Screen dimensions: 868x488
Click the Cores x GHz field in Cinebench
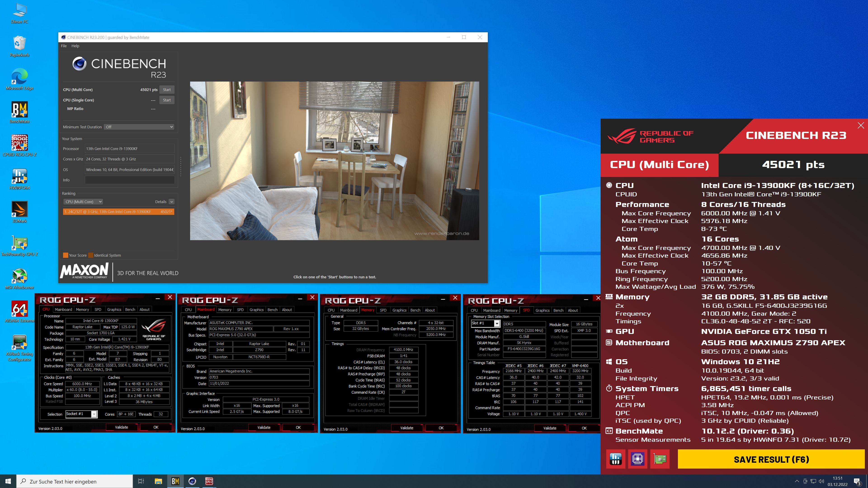tap(130, 159)
